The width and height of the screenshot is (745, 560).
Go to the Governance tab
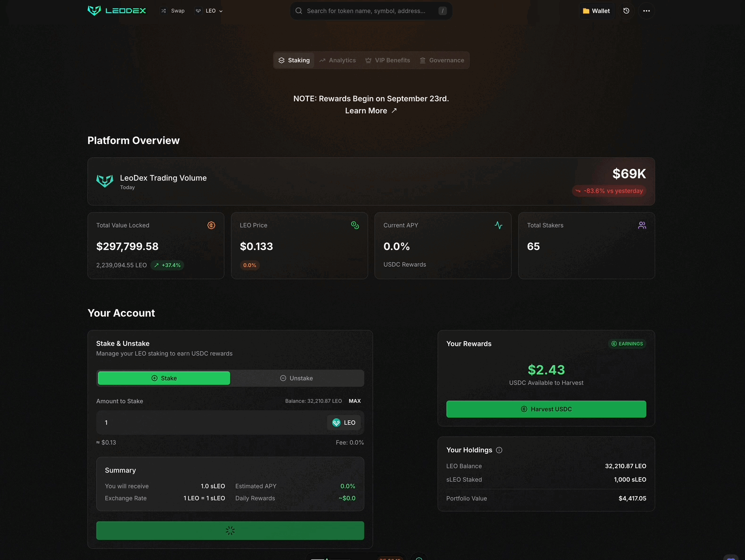click(442, 60)
